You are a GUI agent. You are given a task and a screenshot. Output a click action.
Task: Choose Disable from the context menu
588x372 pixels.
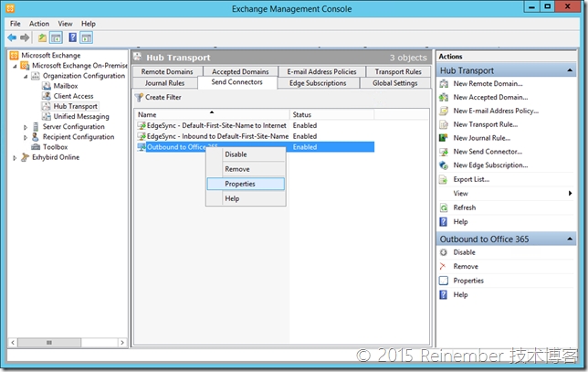(x=246, y=154)
